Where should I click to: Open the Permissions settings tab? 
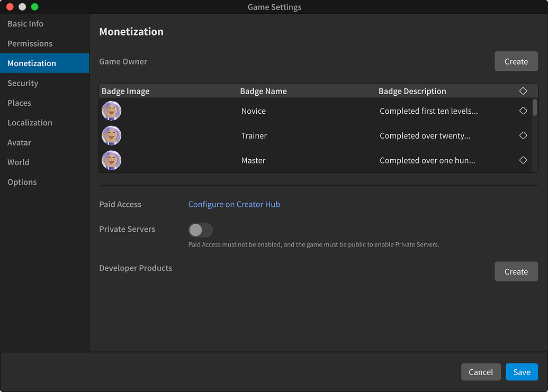(x=30, y=43)
